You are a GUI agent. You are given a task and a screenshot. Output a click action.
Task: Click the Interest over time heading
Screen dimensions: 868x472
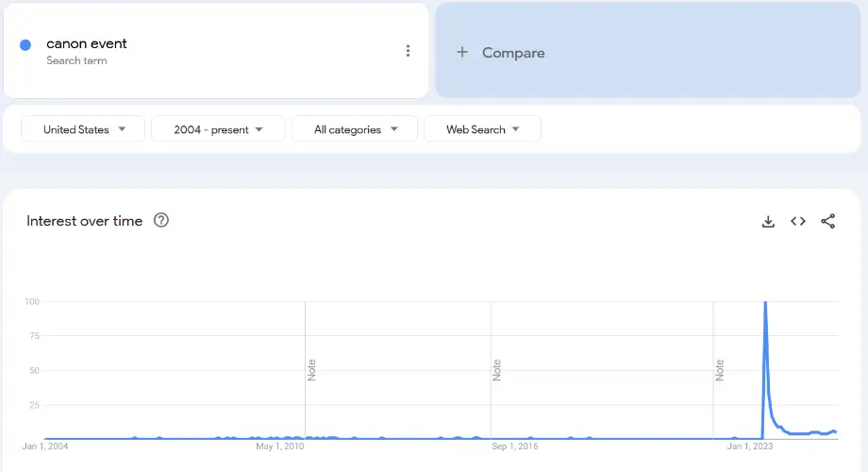coord(84,221)
